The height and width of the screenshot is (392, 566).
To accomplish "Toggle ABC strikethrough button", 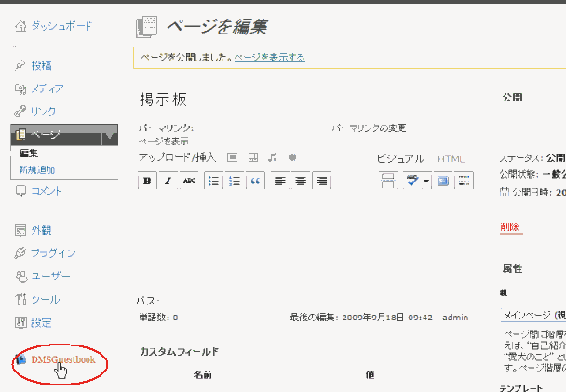I will [x=189, y=181].
